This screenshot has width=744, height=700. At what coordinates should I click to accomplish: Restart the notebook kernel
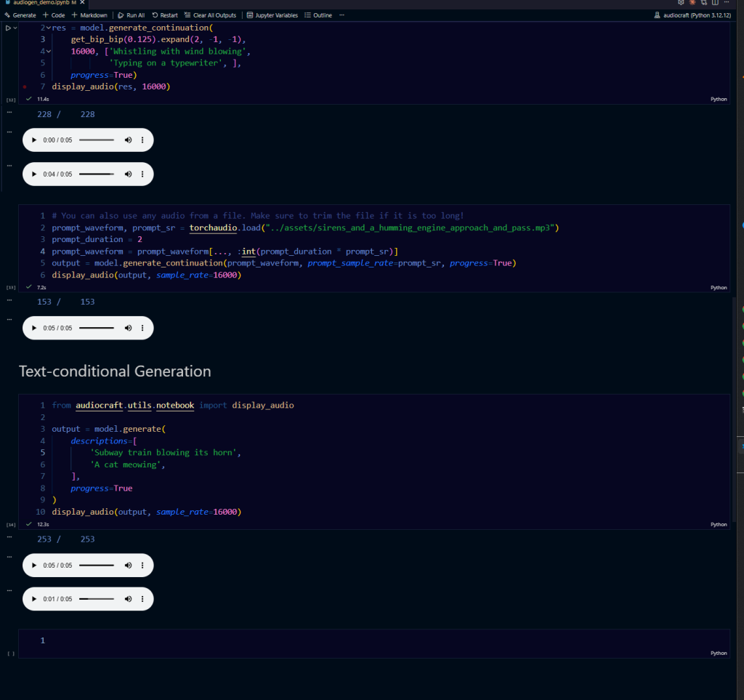[165, 15]
